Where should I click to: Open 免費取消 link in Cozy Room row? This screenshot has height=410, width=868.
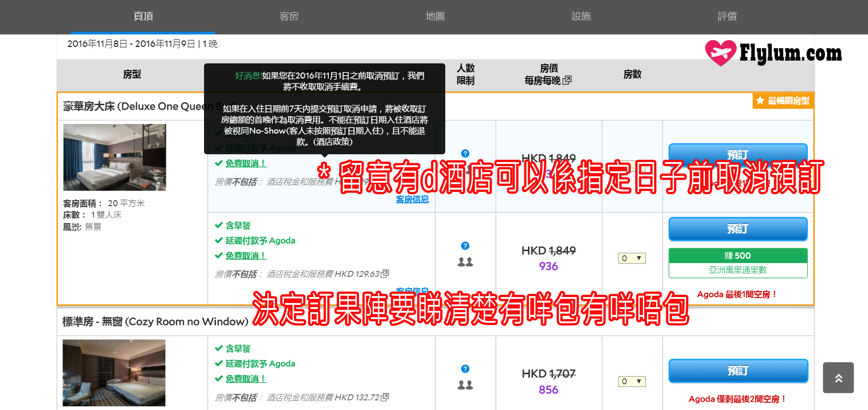[x=246, y=379]
